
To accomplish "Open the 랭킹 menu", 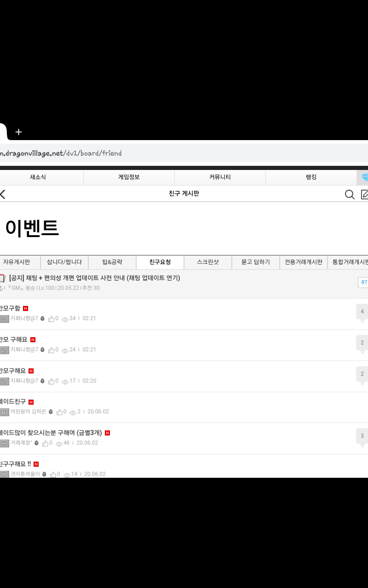I will tap(311, 177).
